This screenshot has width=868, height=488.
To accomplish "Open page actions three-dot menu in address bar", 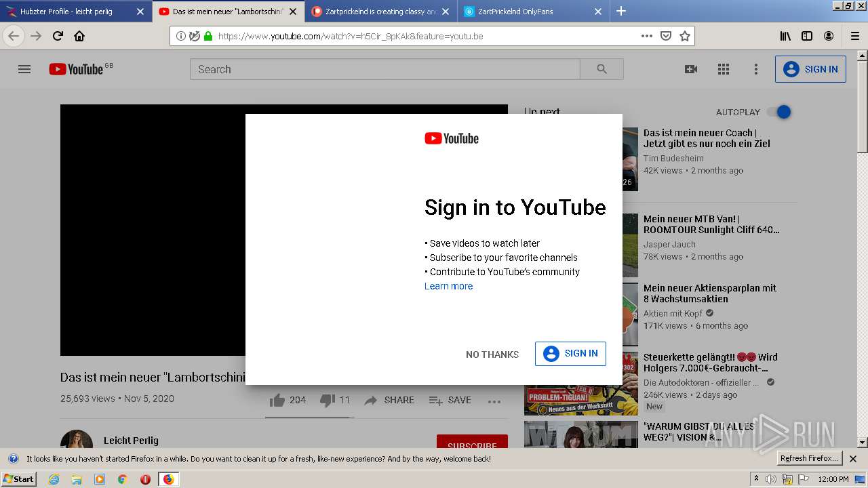I will point(647,36).
